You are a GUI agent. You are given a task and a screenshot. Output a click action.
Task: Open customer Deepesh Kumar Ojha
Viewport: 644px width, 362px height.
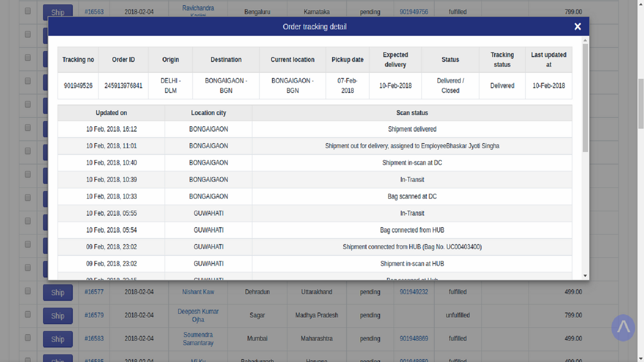coord(198,315)
